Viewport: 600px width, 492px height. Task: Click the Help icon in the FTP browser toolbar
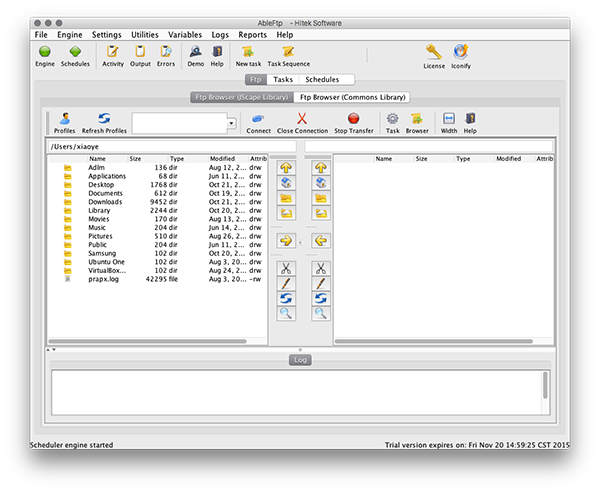(470, 119)
